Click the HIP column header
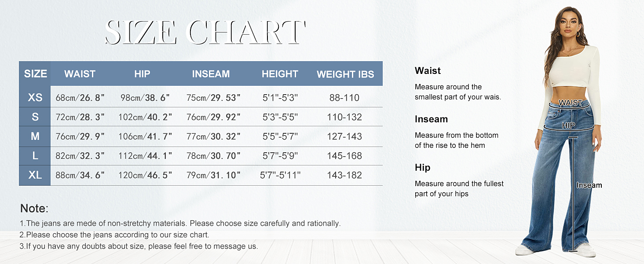This screenshot has height=264, width=644. click(x=142, y=74)
